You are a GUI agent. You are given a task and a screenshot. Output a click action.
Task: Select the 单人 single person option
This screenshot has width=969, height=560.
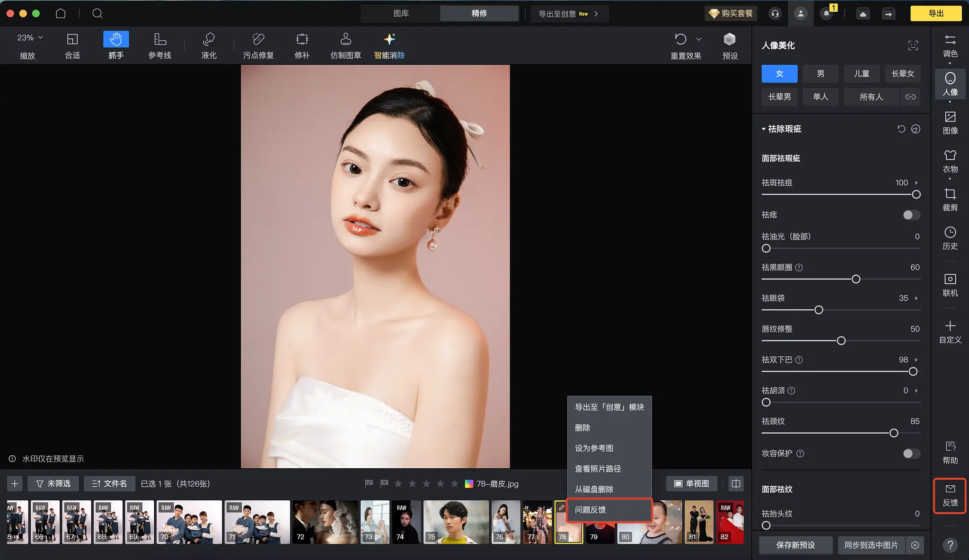pyautogui.click(x=820, y=97)
